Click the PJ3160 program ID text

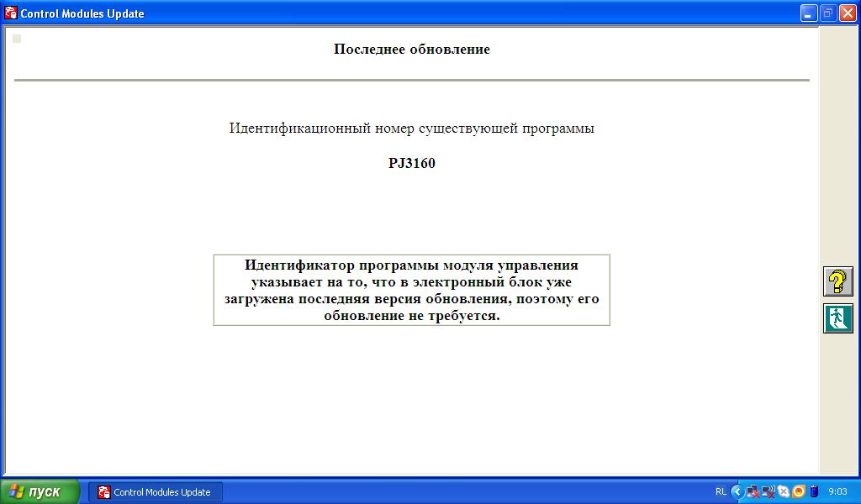[x=411, y=163]
